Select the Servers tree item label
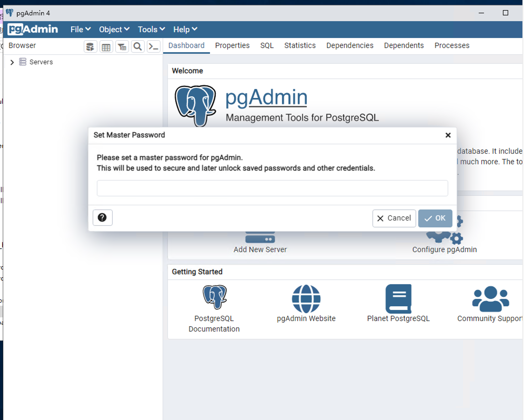Image resolution: width=524 pixels, height=420 pixels. point(41,62)
